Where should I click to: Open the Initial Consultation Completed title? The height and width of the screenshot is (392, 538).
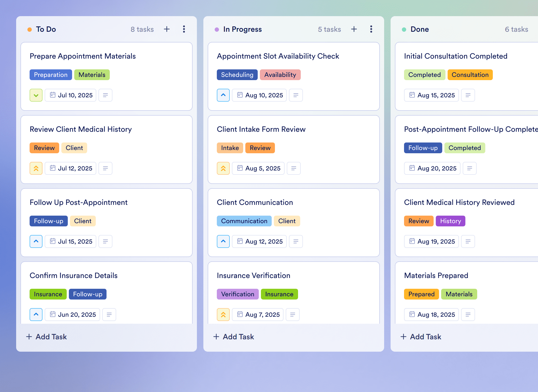click(456, 56)
